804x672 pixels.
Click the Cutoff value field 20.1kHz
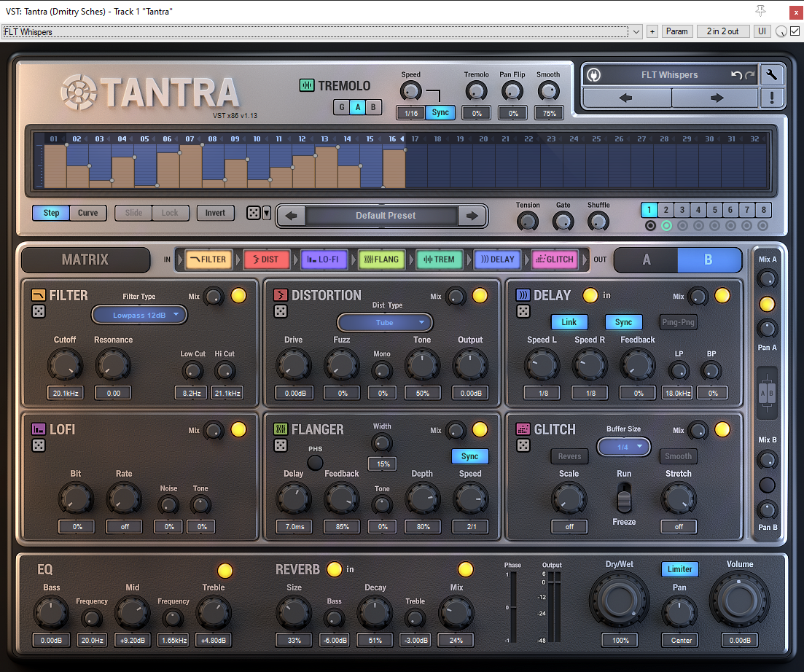coord(66,393)
